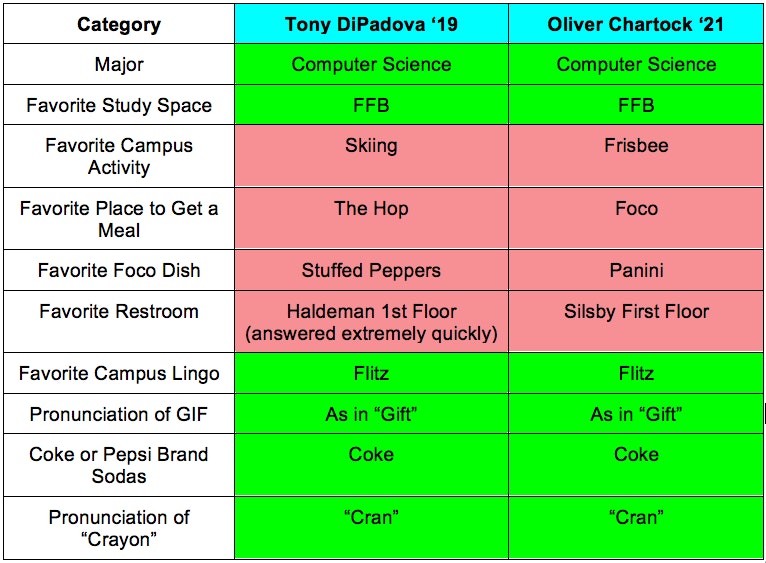Select "The Hop" cell

[x=371, y=209]
